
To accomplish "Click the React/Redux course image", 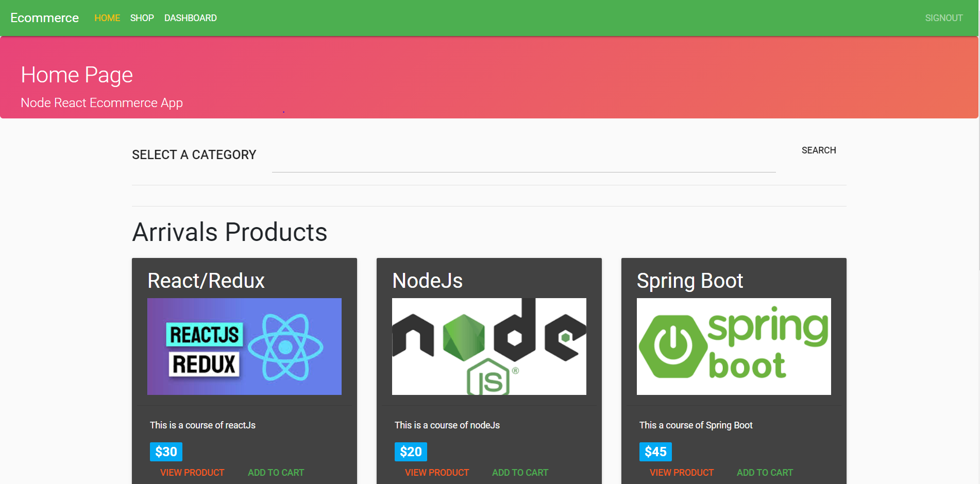I will click(x=244, y=347).
